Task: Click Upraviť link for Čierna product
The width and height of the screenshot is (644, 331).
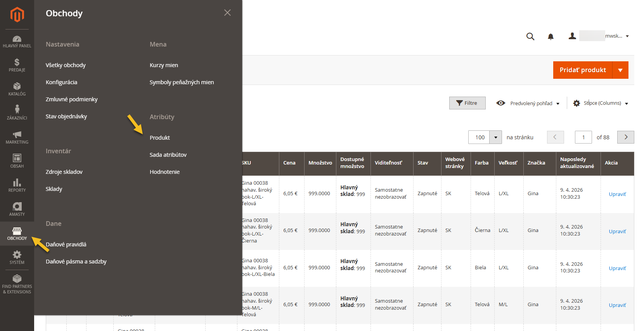Action: (617, 231)
